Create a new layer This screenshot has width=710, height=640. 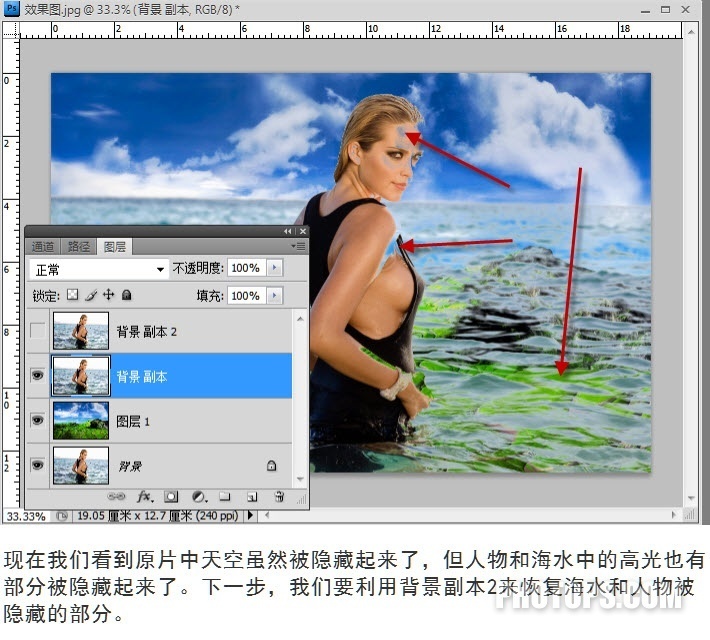252,497
